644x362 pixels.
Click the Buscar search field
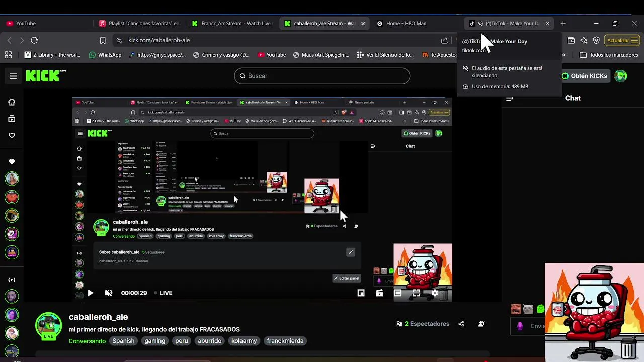(322, 76)
